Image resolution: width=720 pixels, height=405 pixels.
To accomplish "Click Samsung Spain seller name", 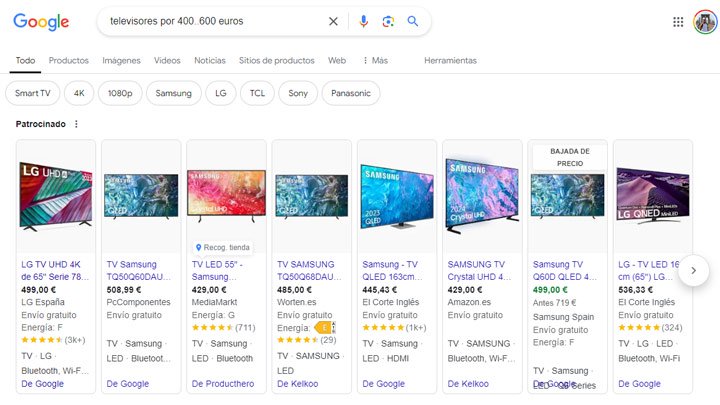I will click(x=563, y=317).
